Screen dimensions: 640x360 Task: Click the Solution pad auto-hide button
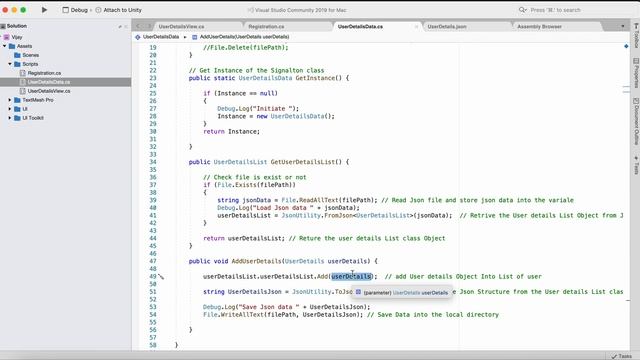pyautogui.click(x=120, y=27)
